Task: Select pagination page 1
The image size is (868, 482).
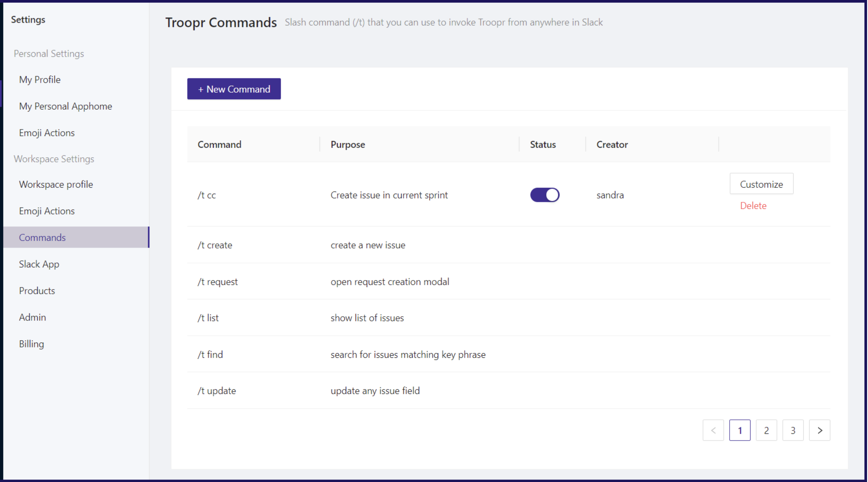Action: point(740,430)
